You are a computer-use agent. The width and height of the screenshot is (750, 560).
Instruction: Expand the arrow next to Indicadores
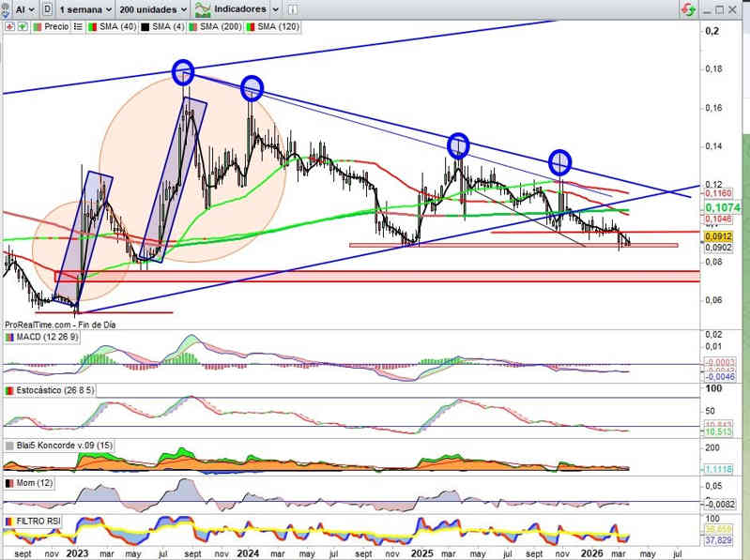(273, 8)
